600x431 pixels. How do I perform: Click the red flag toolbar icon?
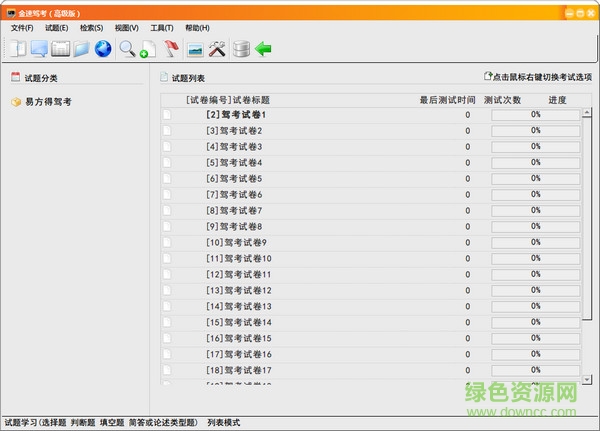click(x=171, y=49)
